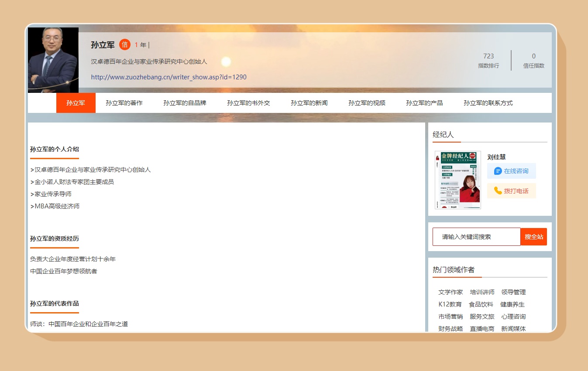Open the 孙立军的视频 tab
588x371 pixels.
(367, 103)
